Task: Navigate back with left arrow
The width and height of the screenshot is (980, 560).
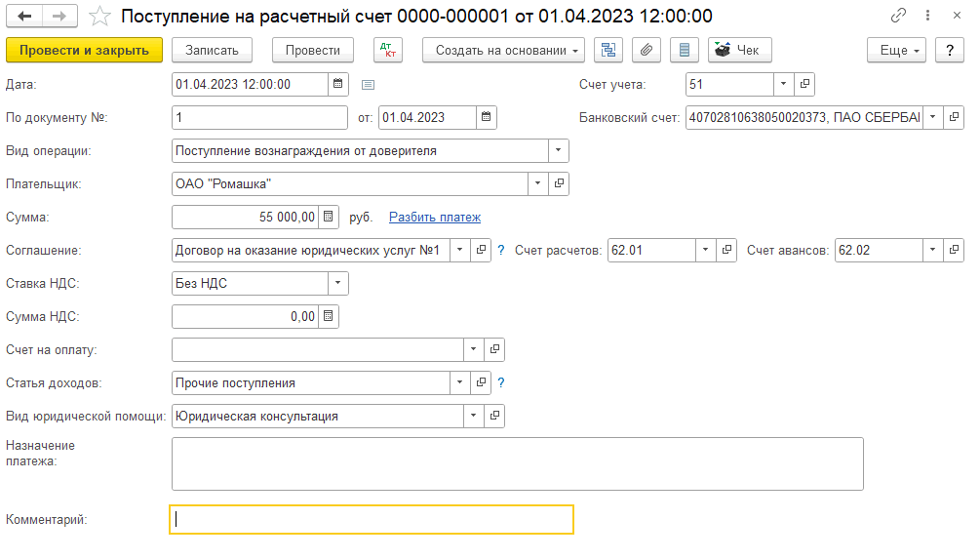Action: coord(25,17)
